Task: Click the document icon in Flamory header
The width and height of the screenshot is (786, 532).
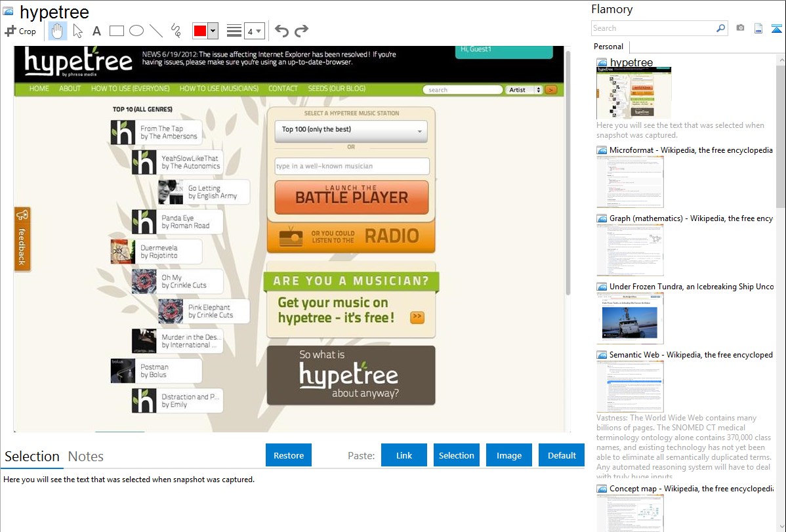Action: click(758, 29)
